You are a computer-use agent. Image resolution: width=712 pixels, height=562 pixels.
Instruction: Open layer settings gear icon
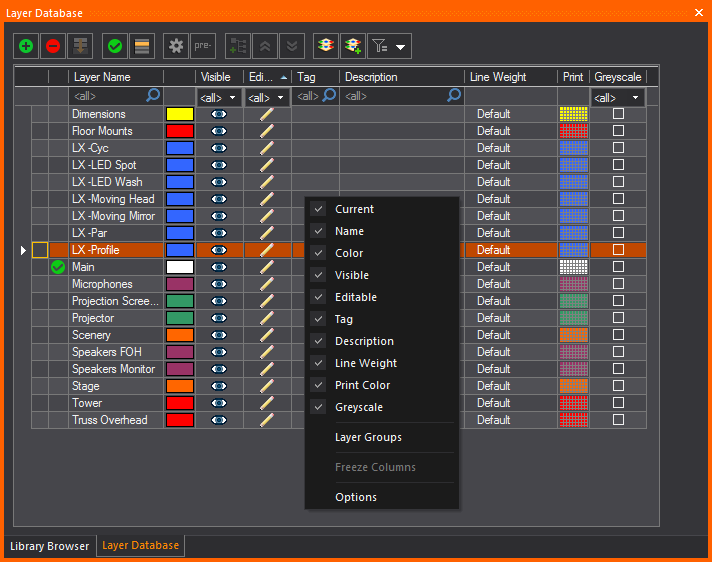[x=176, y=46]
